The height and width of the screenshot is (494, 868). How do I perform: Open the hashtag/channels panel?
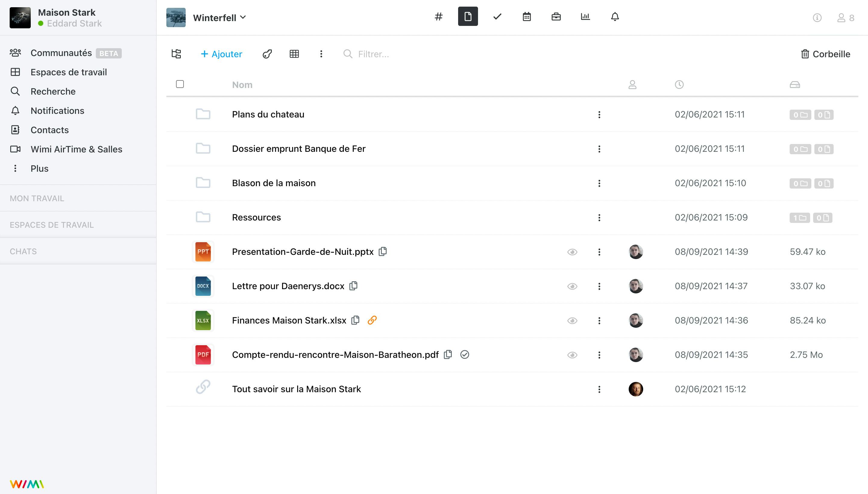439,16
